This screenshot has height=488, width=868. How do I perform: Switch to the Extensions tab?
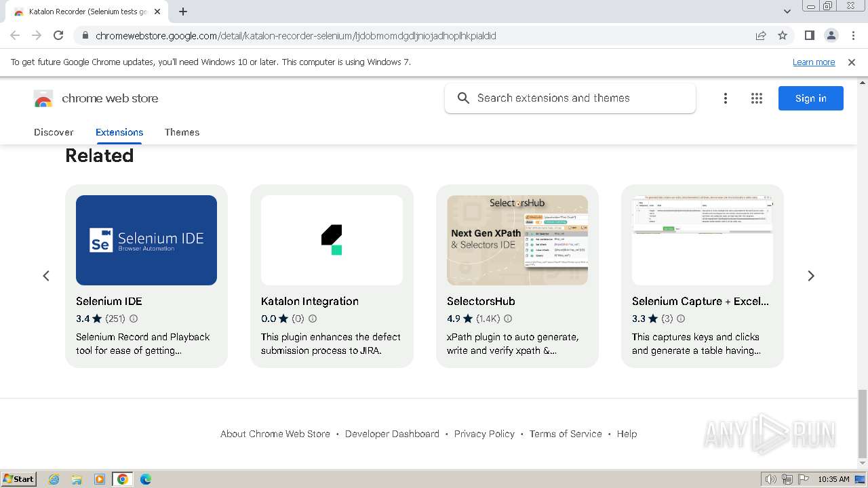pos(119,132)
